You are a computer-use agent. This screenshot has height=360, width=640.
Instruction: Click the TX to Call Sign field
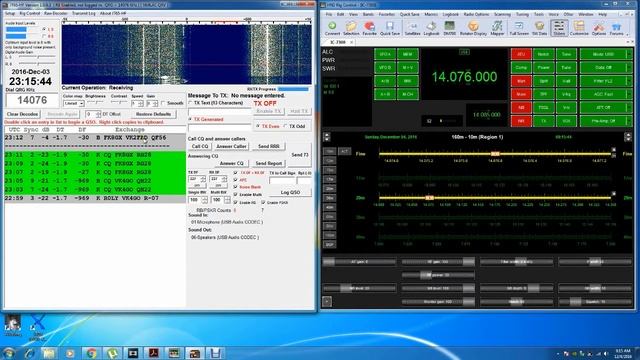point(282,180)
